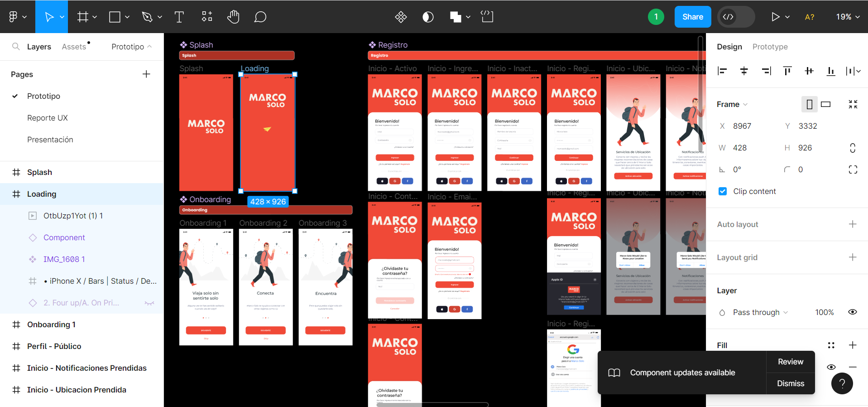868x407 pixels.
Task: Switch to Design tab
Action: pos(729,47)
